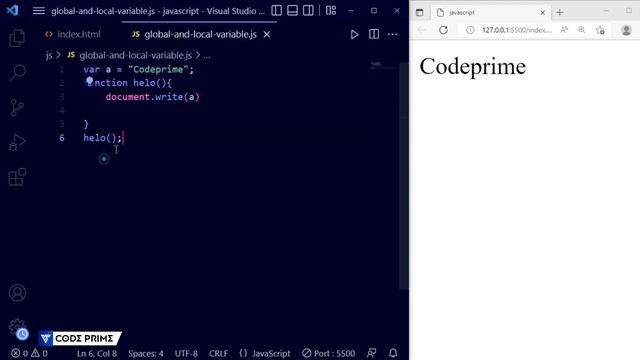Open Source Control view
The width and height of the screenshot is (640, 360).
(17, 108)
